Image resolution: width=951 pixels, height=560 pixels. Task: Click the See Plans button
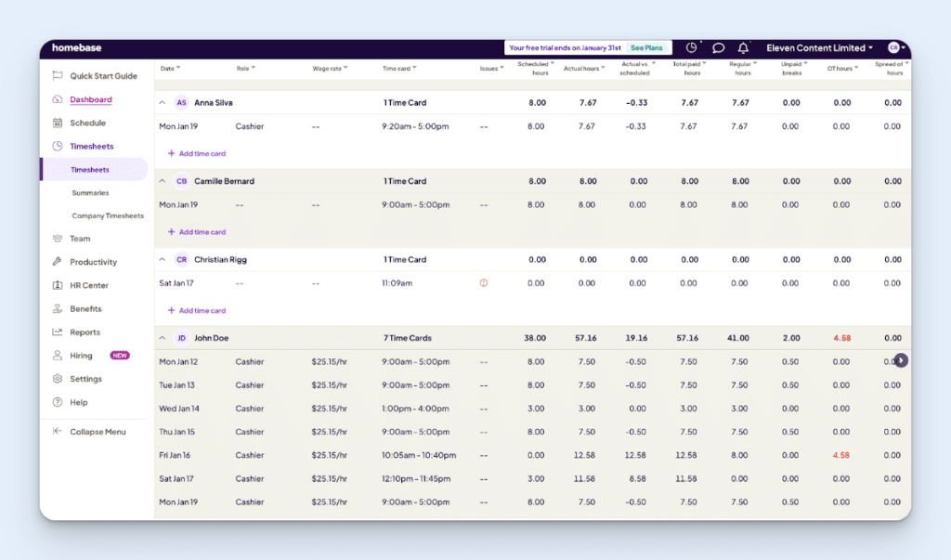(646, 46)
